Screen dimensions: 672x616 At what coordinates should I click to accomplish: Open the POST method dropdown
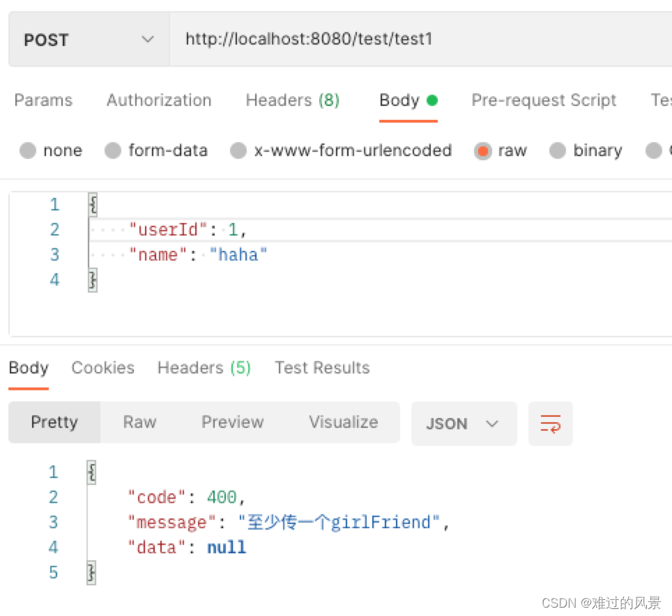pos(89,40)
